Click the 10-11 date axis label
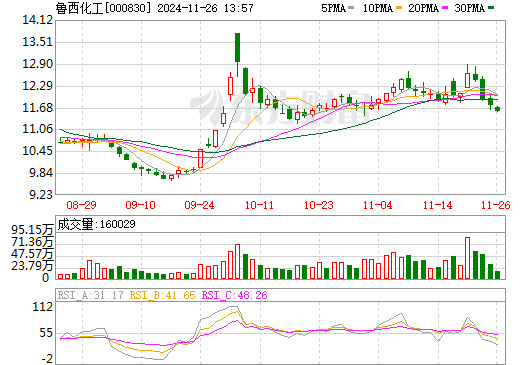Screen dimensions: 520x365 259,205
